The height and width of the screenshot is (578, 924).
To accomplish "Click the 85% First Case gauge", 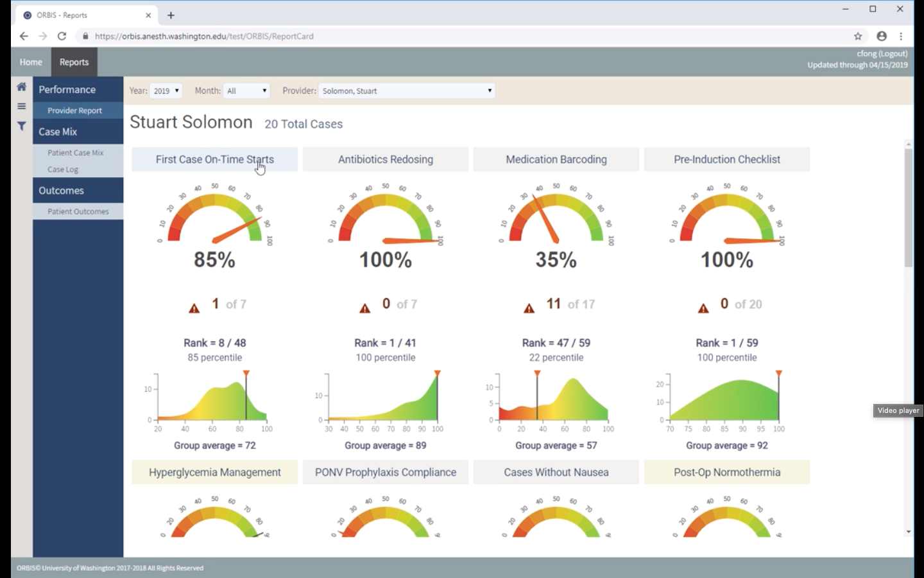I will coord(215,215).
